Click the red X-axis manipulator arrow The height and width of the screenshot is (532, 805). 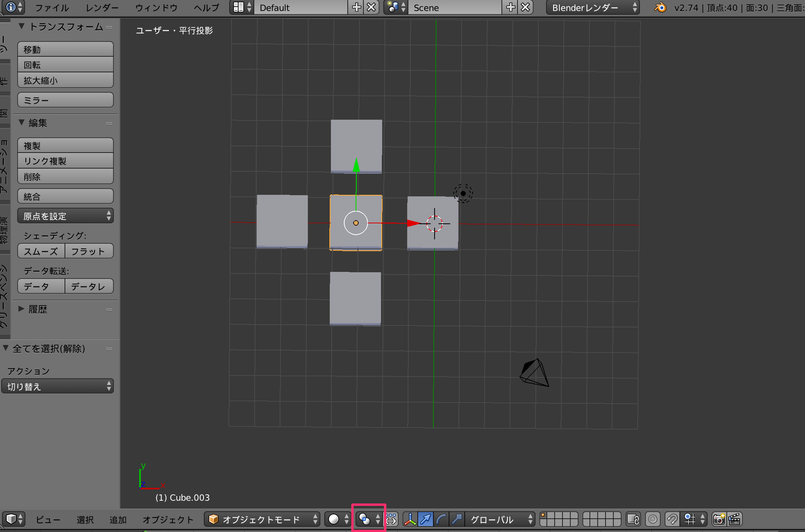pyautogui.click(x=414, y=223)
